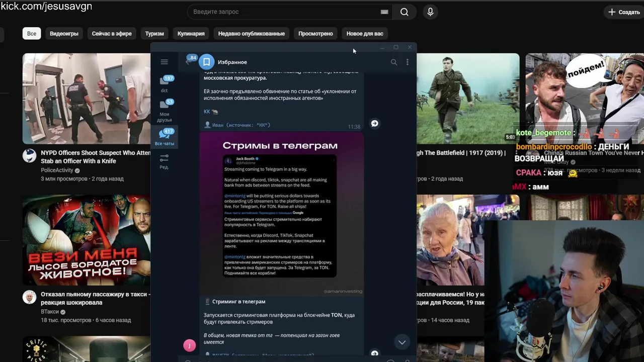
Task: Click the pink J sender avatar
Action: tap(189, 345)
